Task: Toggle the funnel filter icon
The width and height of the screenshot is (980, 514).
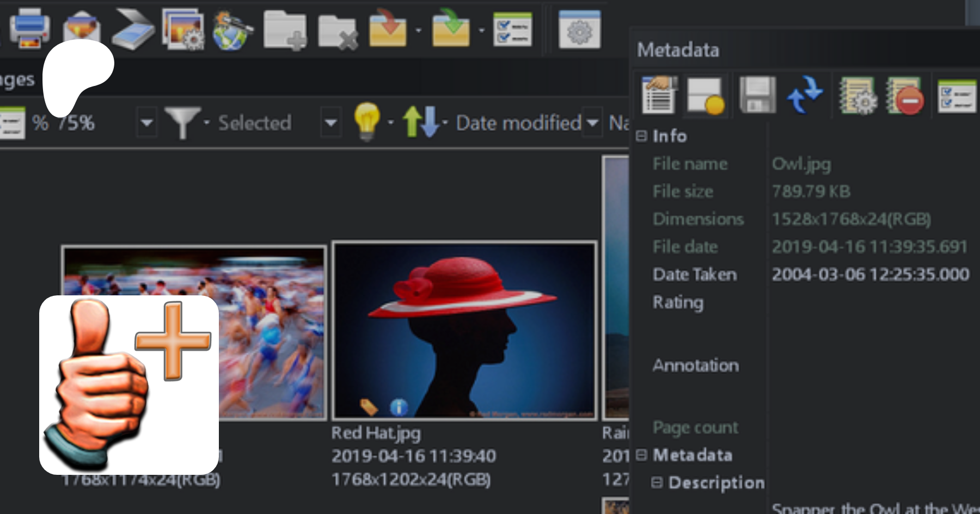Action: pyautogui.click(x=182, y=122)
